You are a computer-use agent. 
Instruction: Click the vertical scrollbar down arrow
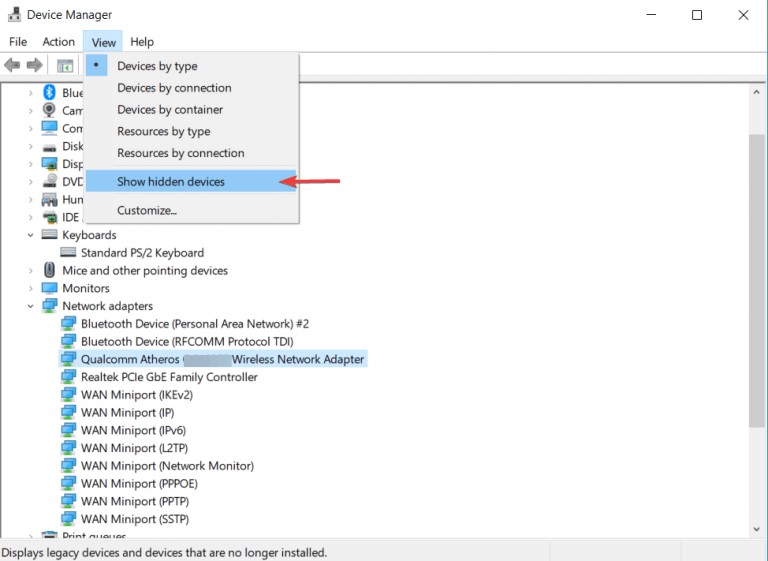(757, 529)
